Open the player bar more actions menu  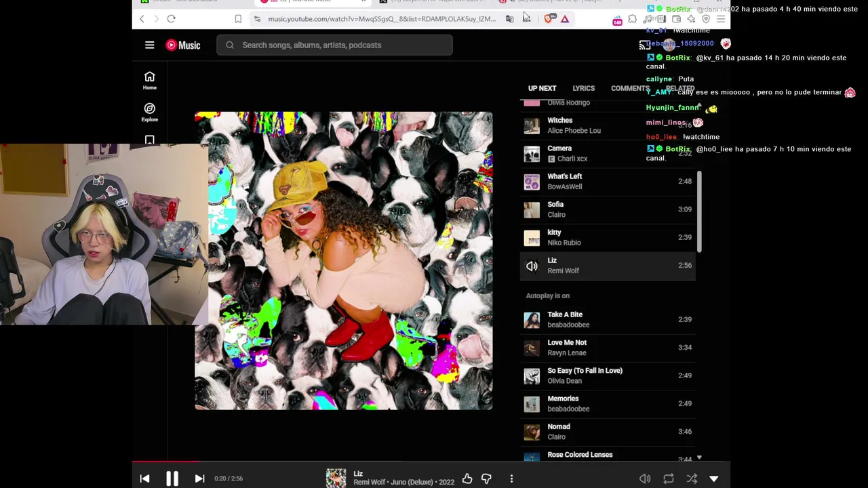point(511,479)
